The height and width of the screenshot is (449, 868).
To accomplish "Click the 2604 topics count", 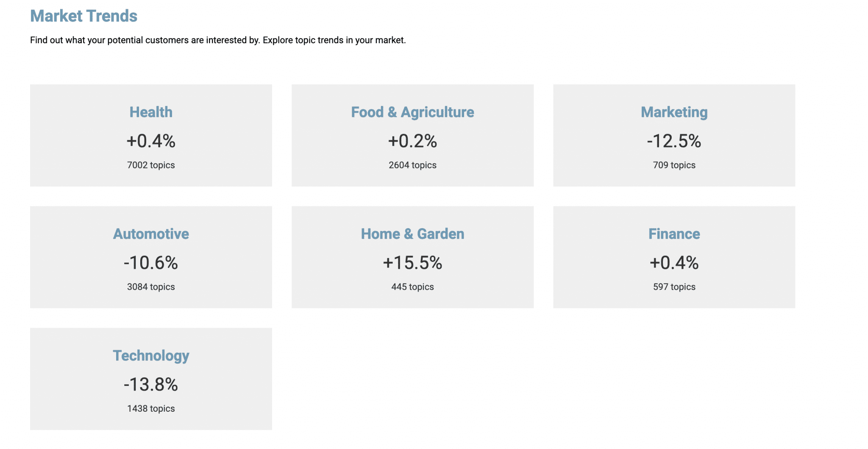I will point(412,165).
